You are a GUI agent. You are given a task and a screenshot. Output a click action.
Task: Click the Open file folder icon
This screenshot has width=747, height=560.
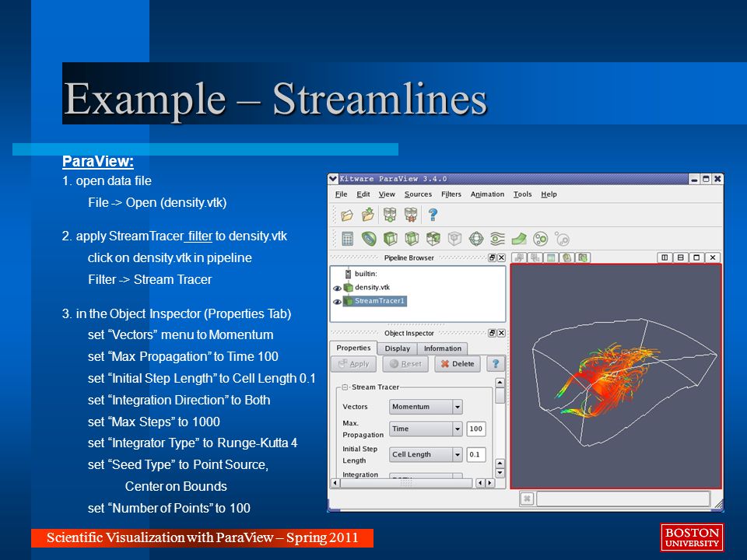[347, 215]
